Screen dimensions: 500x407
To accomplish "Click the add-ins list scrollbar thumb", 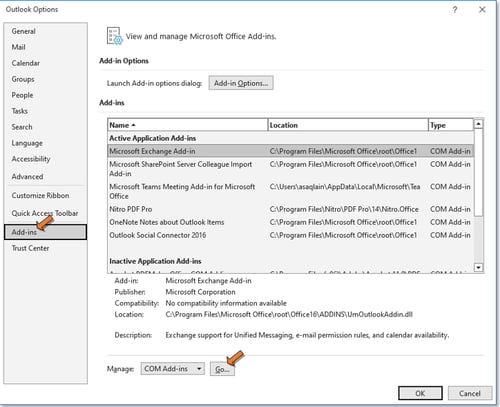I will [478, 173].
